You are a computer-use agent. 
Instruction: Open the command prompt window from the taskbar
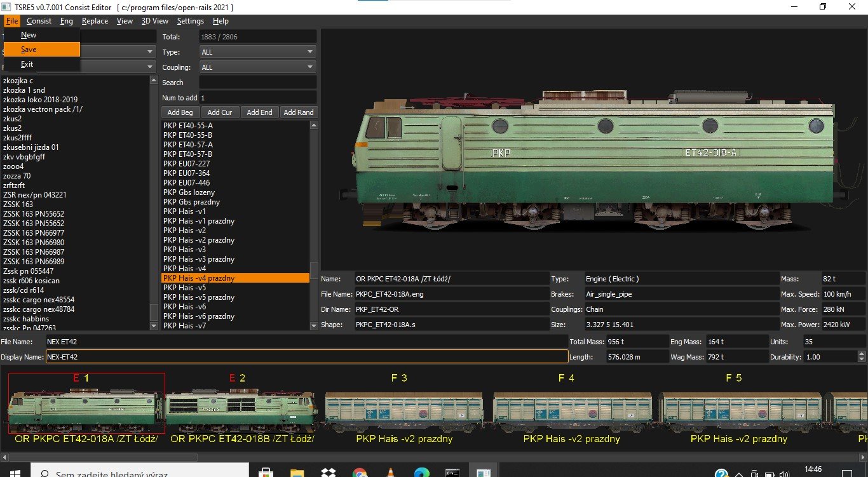point(453,473)
